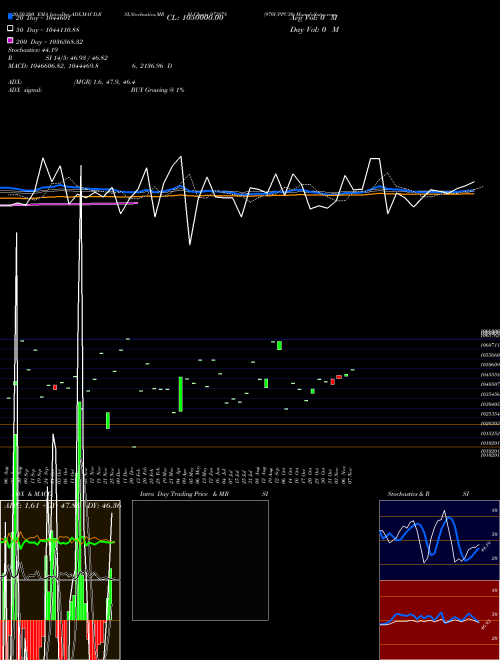
Task: Click the empty Intra Day Trading Price panel
Action: point(200,560)
